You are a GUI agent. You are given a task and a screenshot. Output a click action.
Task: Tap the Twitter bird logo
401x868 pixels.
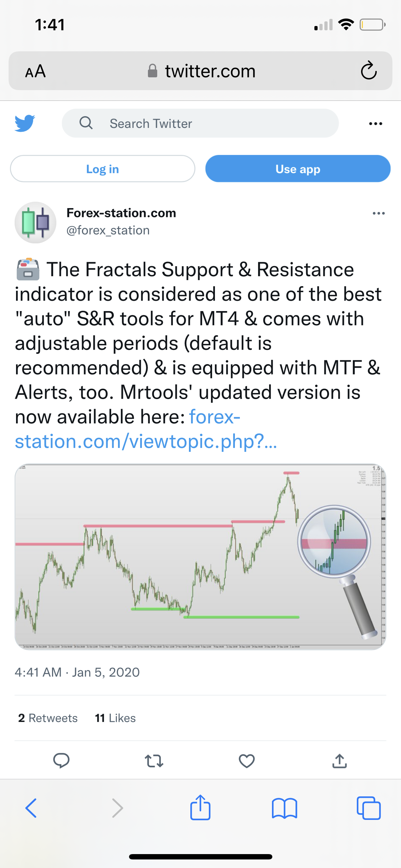pyautogui.click(x=25, y=123)
